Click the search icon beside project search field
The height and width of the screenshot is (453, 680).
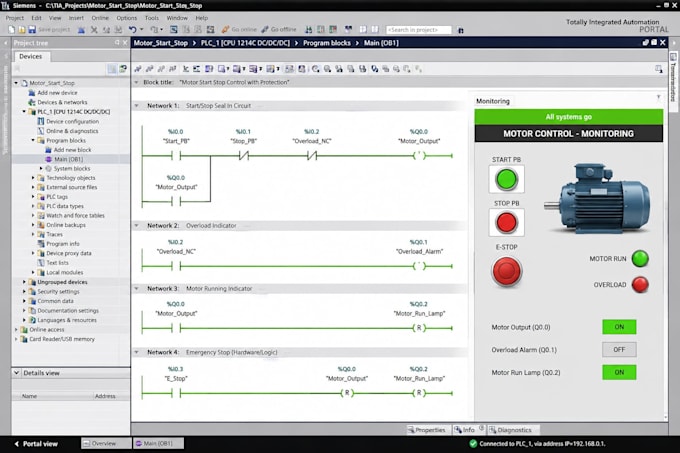click(461, 30)
